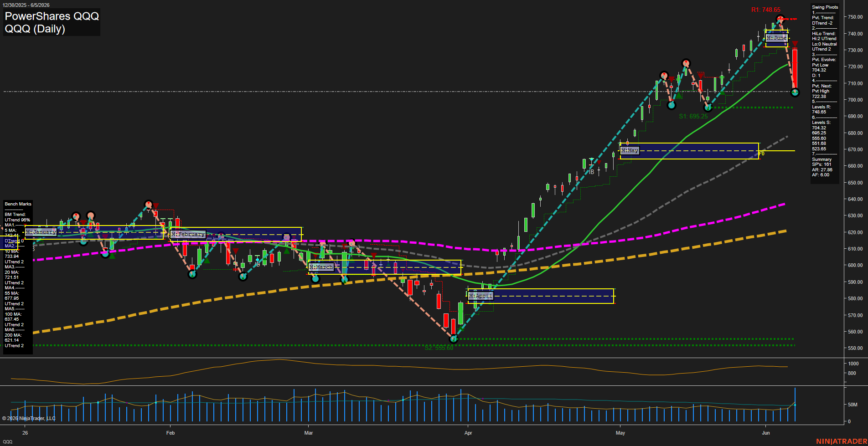868x446 pixels.
Task: Click the tallest volume bar in June
Action: [795, 405]
